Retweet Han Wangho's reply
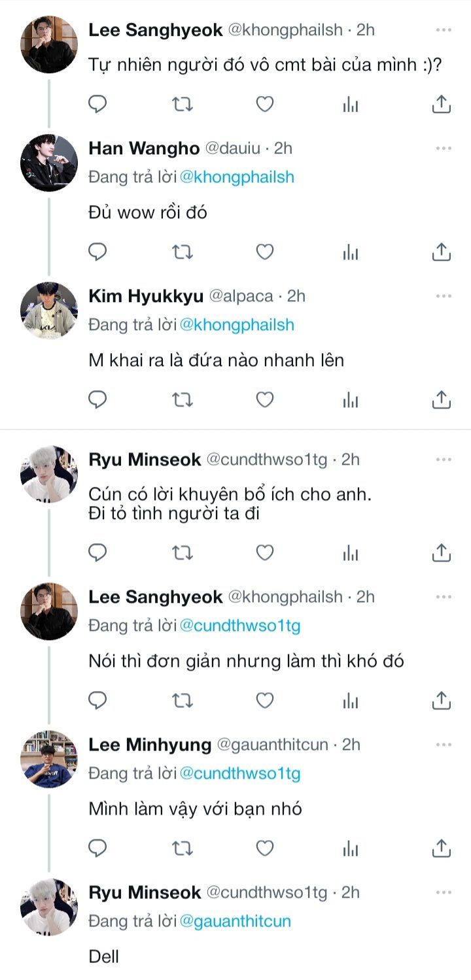 tap(182, 252)
